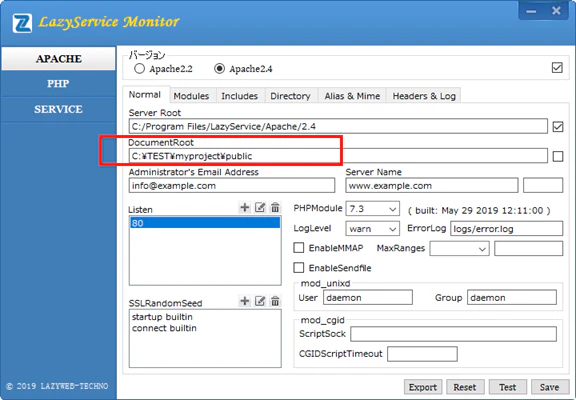Click the Export button
This screenshot has width=576, height=400.
click(423, 387)
